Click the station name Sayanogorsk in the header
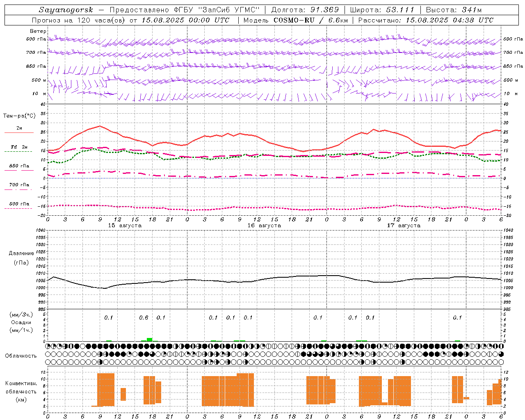Screen dimensions: 525x420 [66, 10]
